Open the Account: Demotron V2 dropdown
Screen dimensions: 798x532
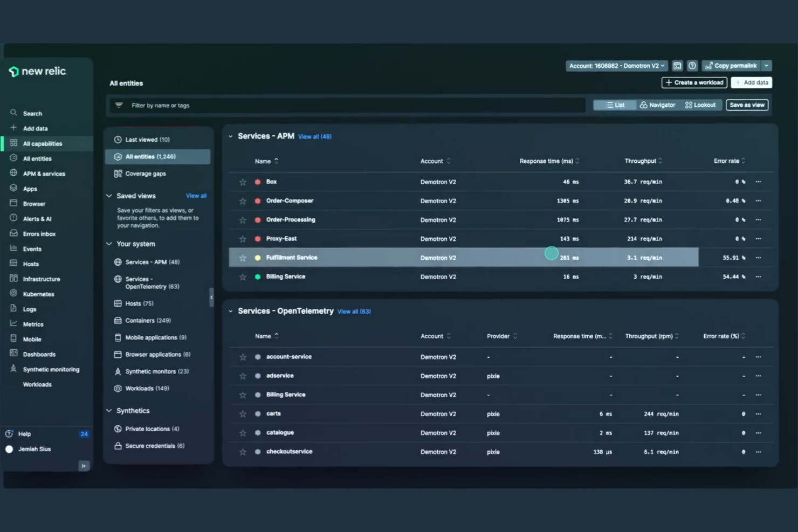click(616, 65)
